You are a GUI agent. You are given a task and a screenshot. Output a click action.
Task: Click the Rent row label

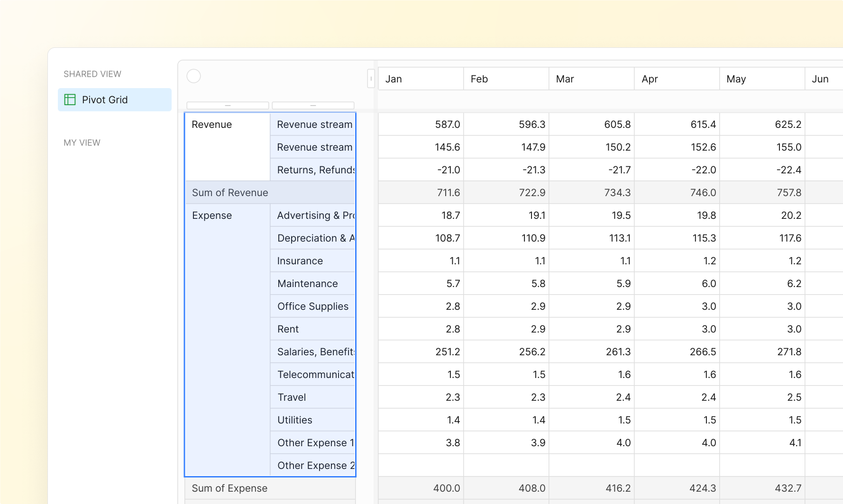coord(313,329)
